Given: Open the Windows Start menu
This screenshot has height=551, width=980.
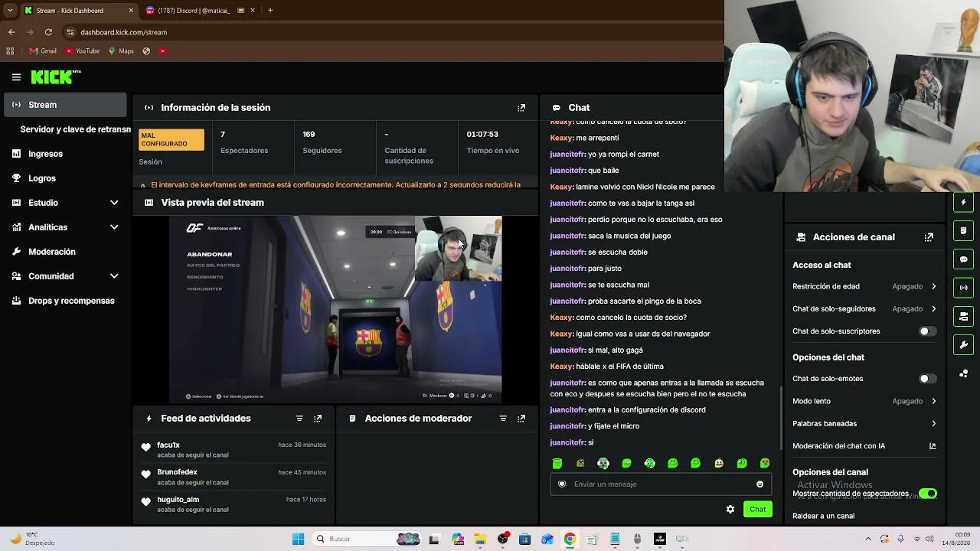Looking at the screenshot, I should tap(298, 540).
